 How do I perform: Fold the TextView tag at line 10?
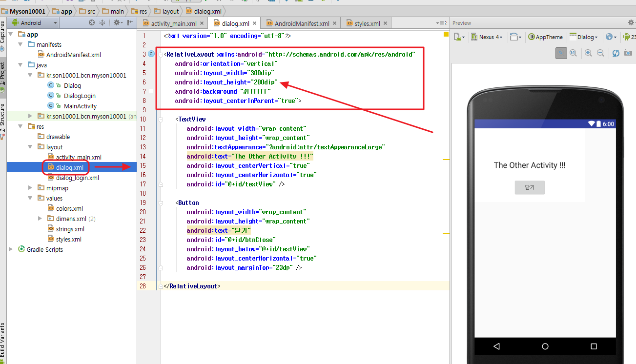pos(160,119)
